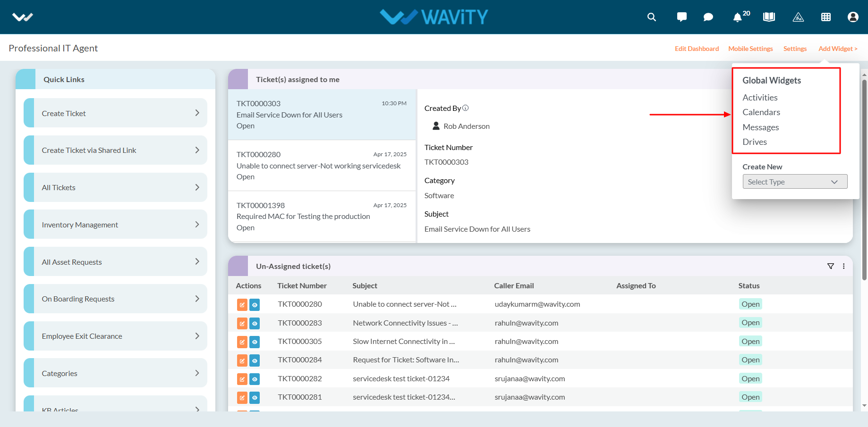The height and width of the screenshot is (427, 868).
Task: Click the info icon next to Created By
Action: point(465,108)
